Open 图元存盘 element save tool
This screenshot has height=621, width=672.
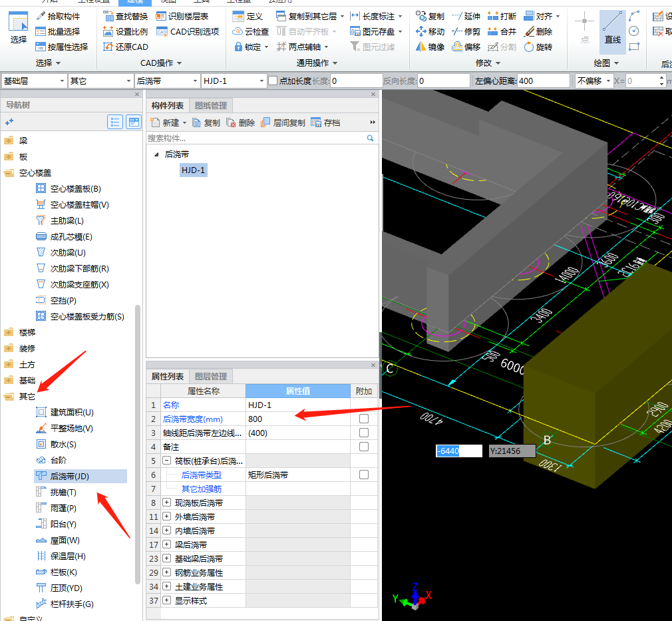pyautogui.click(x=376, y=32)
